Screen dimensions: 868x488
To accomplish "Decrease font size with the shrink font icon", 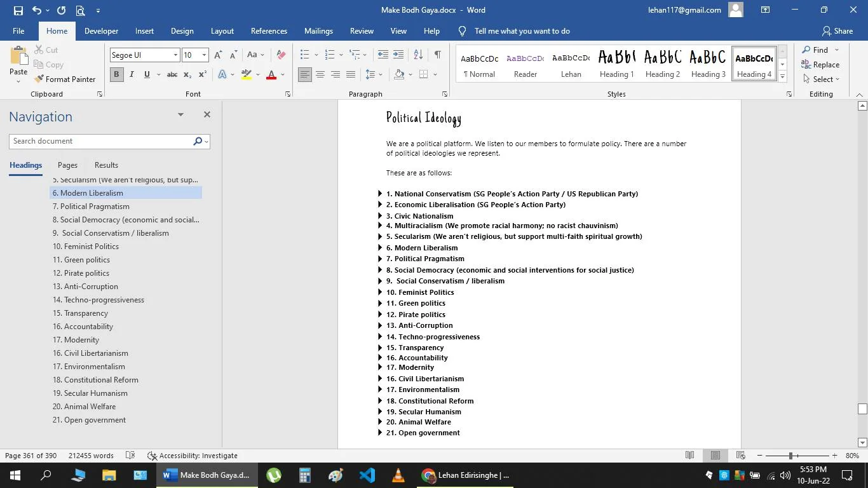I will (x=234, y=55).
